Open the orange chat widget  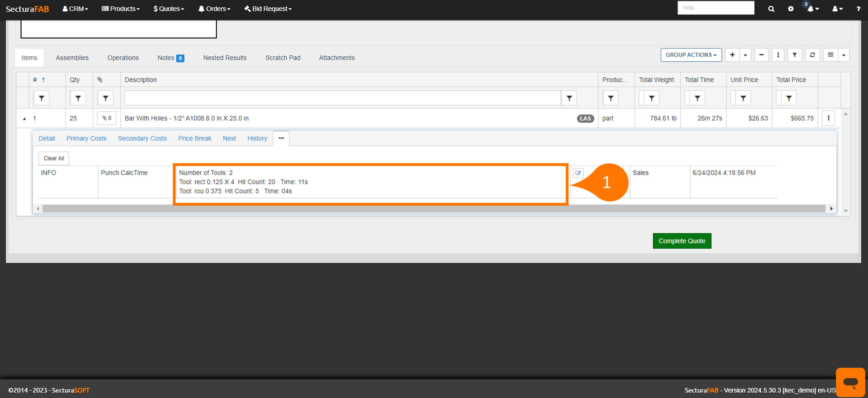click(x=850, y=382)
